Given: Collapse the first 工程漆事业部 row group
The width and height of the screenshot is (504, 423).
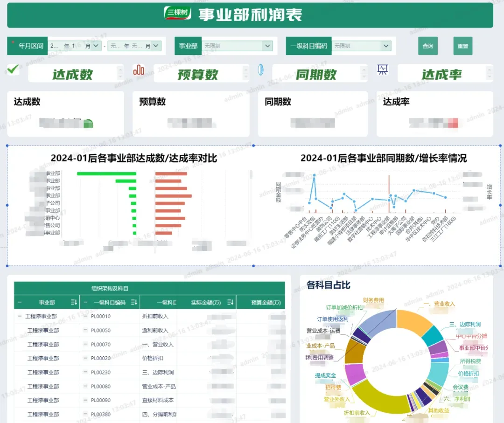Looking at the screenshot, I should 20,316.
